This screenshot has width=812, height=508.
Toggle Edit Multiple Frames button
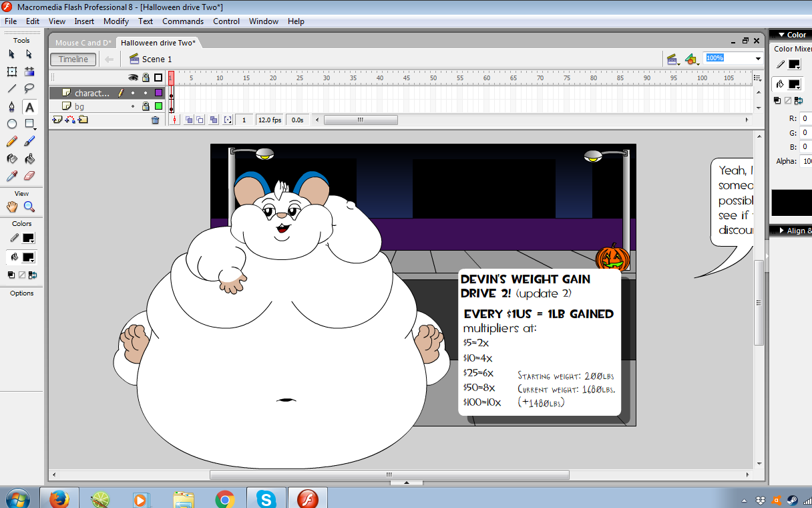point(214,120)
